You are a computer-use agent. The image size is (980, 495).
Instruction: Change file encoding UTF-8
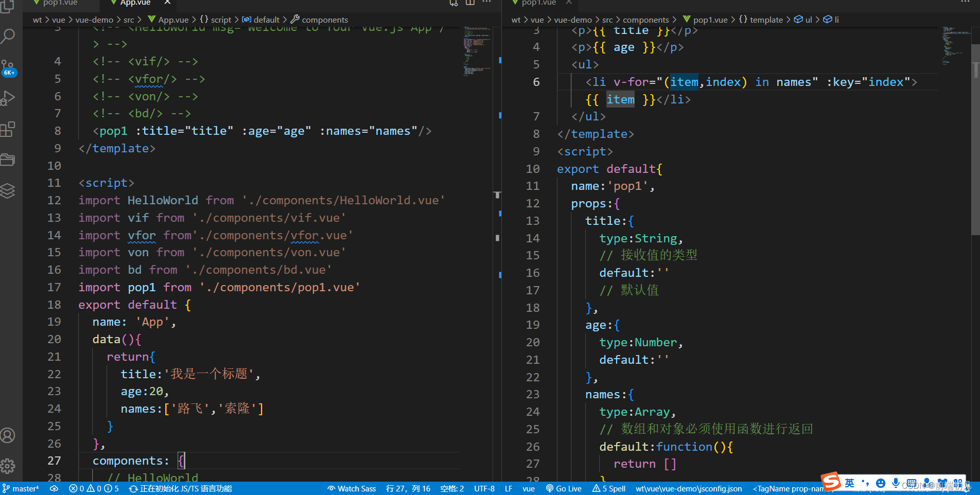point(484,488)
